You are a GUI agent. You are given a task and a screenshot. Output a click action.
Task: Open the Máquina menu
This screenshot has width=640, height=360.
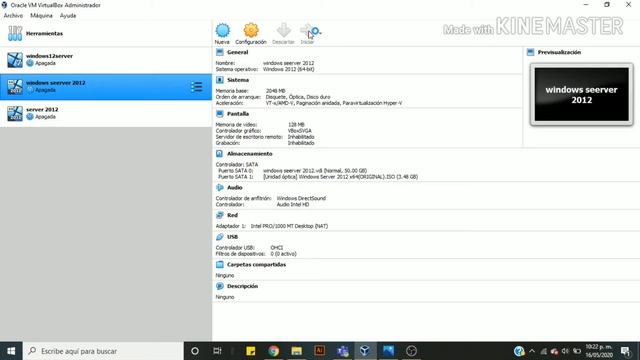pos(41,16)
